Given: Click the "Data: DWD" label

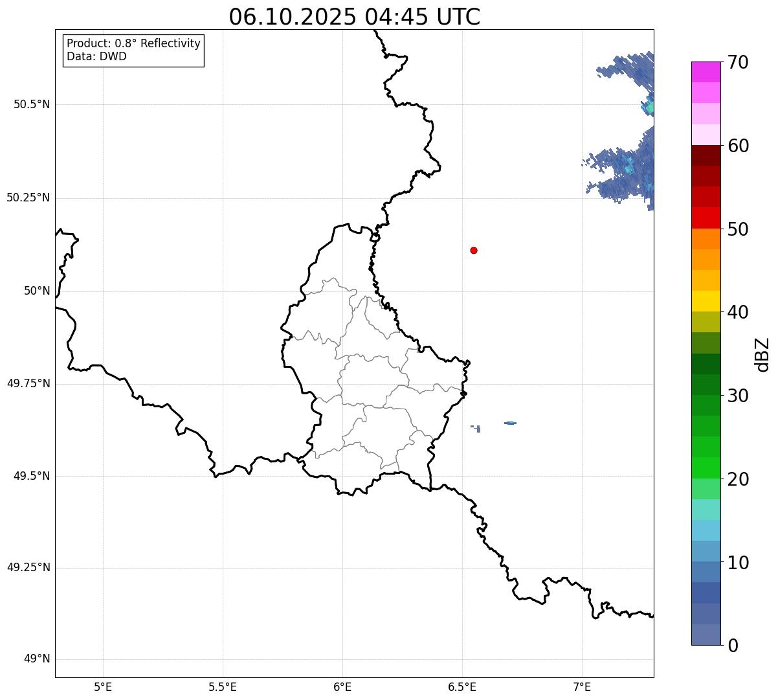Looking at the screenshot, I should tap(96, 56).
